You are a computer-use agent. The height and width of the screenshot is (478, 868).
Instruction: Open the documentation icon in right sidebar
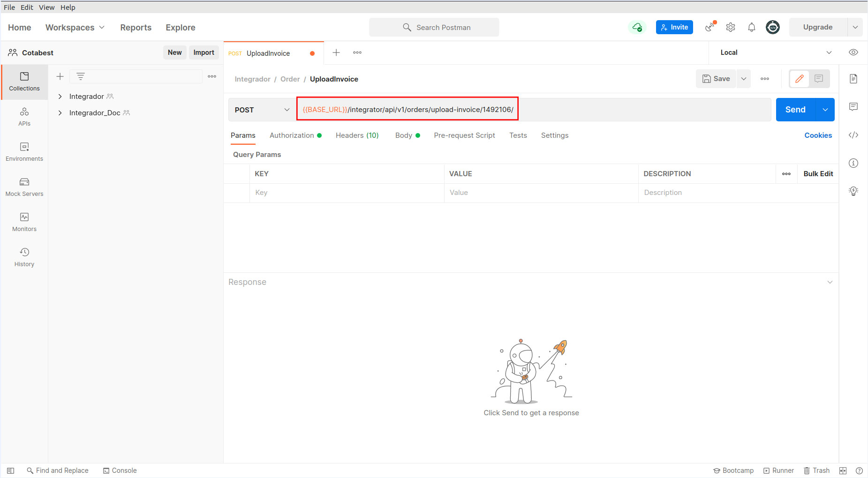[853, 79]
